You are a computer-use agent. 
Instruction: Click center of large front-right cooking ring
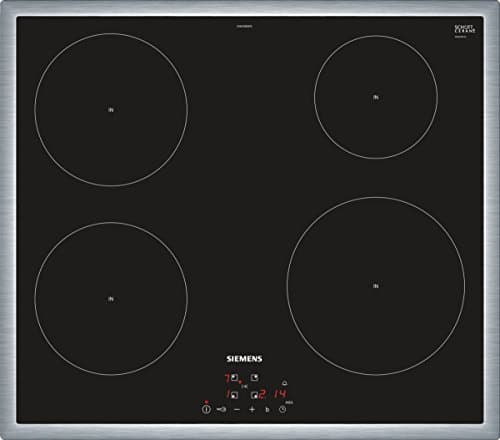click(x=376, y=286)
